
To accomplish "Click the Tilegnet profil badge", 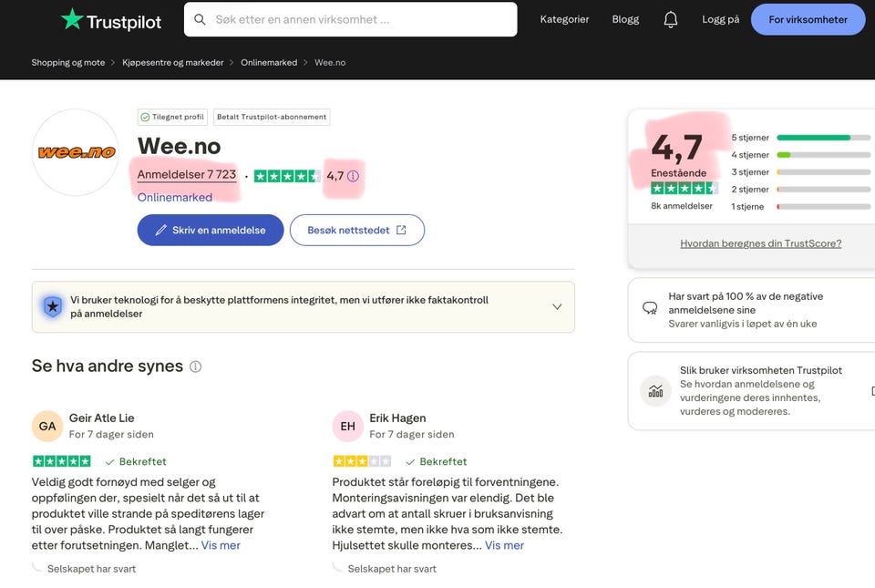I will click(172, 118).
